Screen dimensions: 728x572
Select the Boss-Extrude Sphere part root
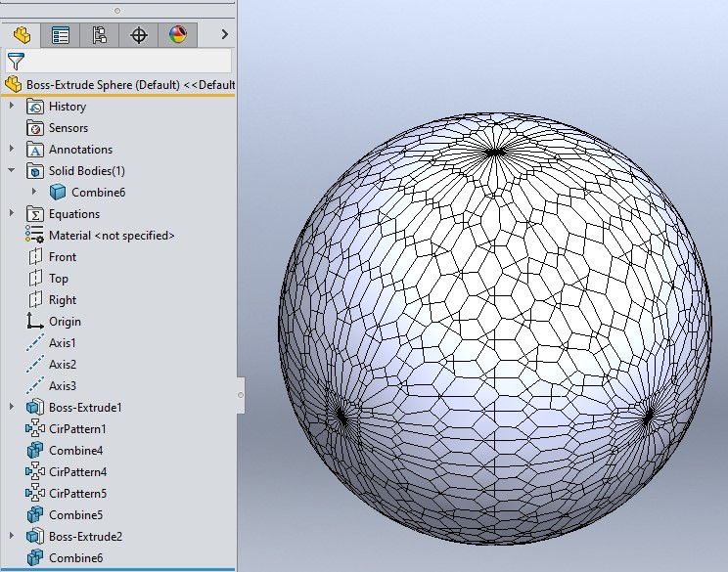coord(130,85)
